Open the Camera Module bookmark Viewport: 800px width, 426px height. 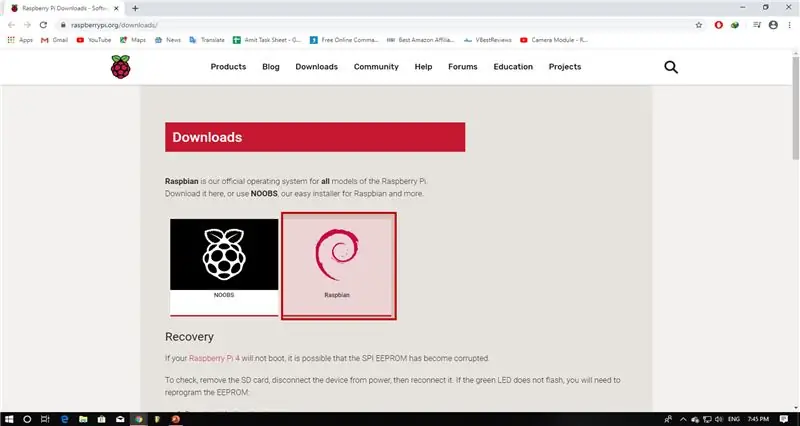click(554, 40)
